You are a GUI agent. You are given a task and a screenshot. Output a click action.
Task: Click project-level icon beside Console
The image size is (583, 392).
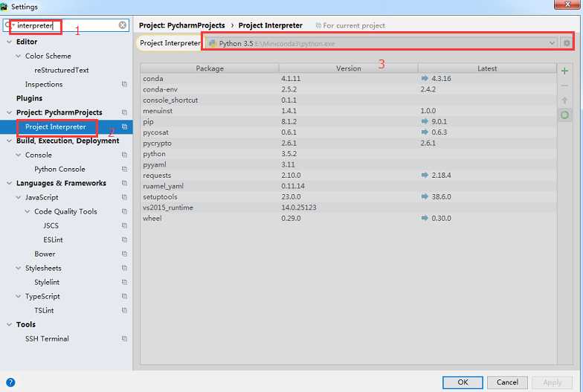124,155
